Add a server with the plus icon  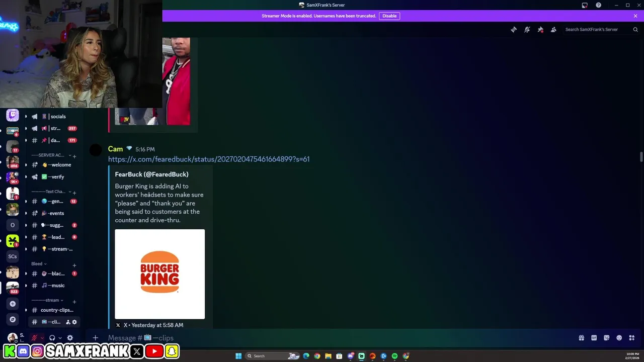[x=13, y=304]
